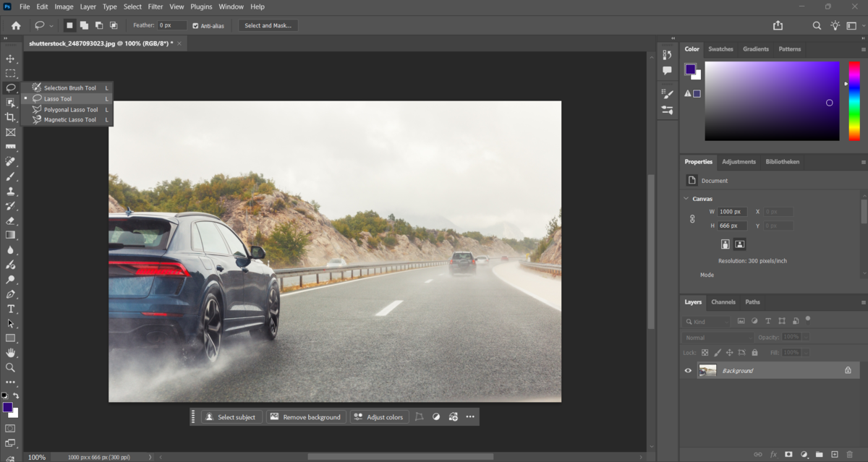Switch to the Swatches tab
Screen dimensions: 868x462
pos(720,49)
